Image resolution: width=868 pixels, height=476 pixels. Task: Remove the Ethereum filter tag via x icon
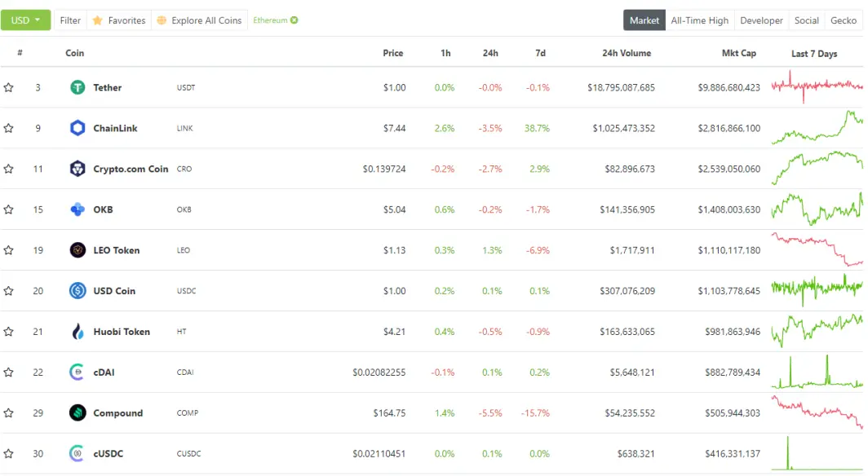(294, 20)
